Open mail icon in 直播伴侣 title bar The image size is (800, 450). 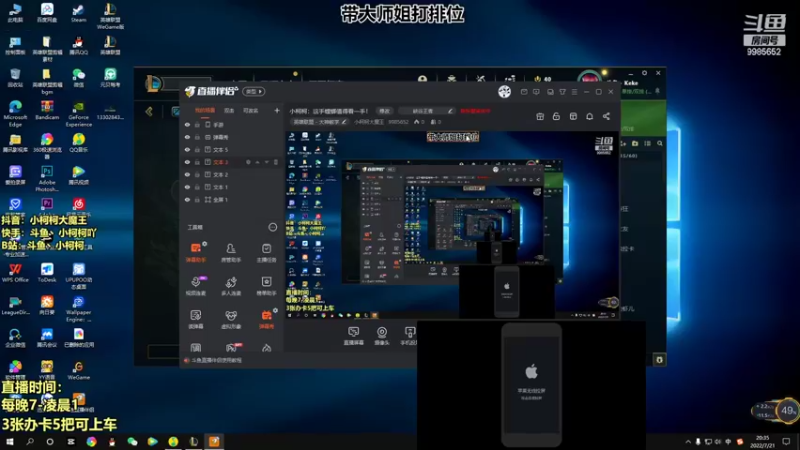[524, 92]
